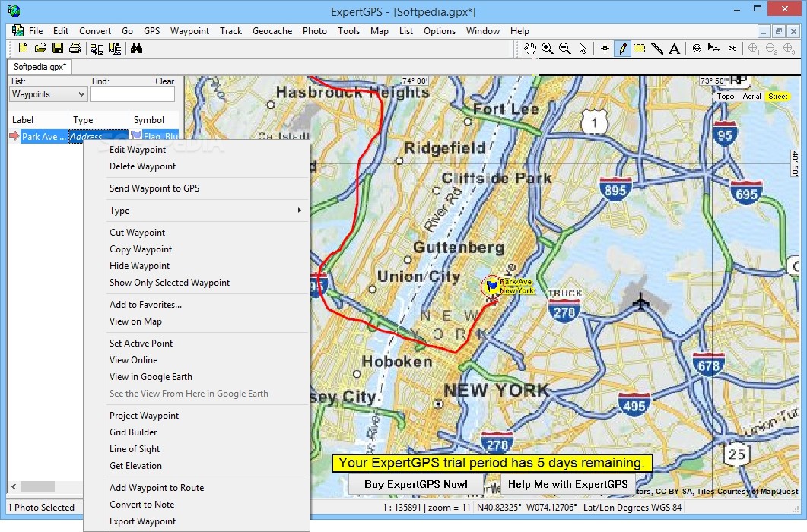Sort the list by Symbol column header
Image resolution: width=807 pixels, height=532 pixels.
154,120
